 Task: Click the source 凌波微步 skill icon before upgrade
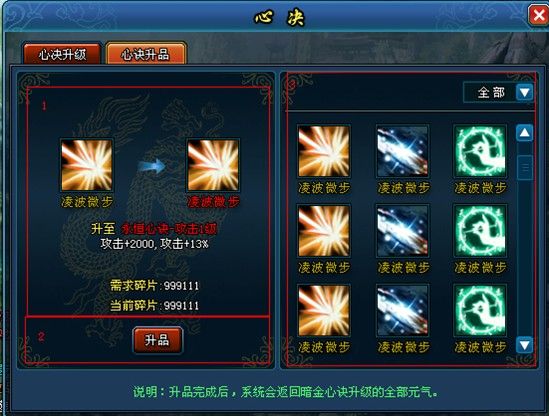point(87,165)
